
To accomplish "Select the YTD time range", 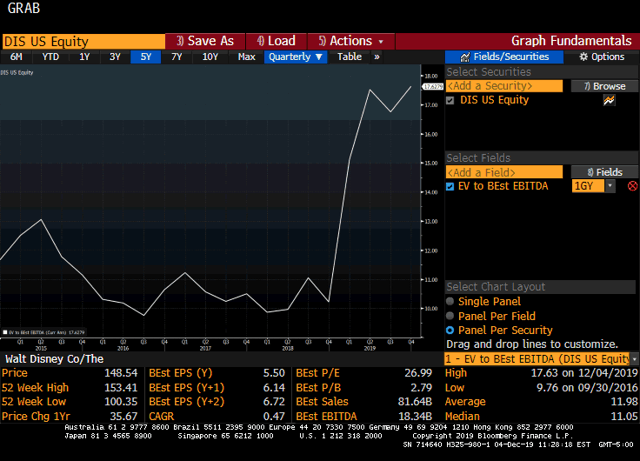I will point(51,57).
